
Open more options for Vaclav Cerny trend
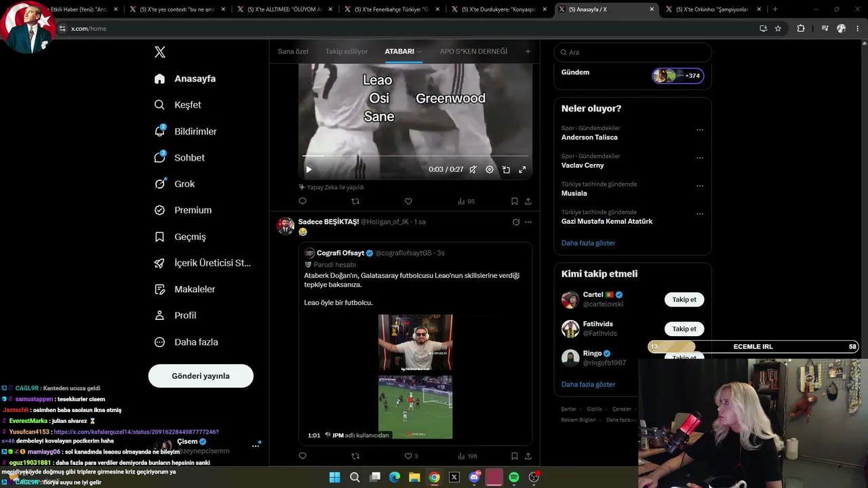pyautogui.click(x=700, y=157)
